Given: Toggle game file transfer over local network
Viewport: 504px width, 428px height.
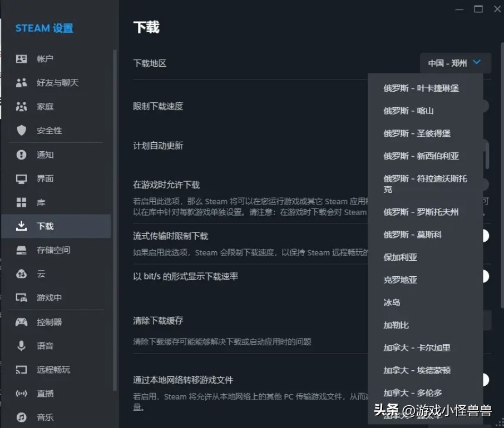Looking at the screenshot, I should pyautogui.click(x=487, y=379).
